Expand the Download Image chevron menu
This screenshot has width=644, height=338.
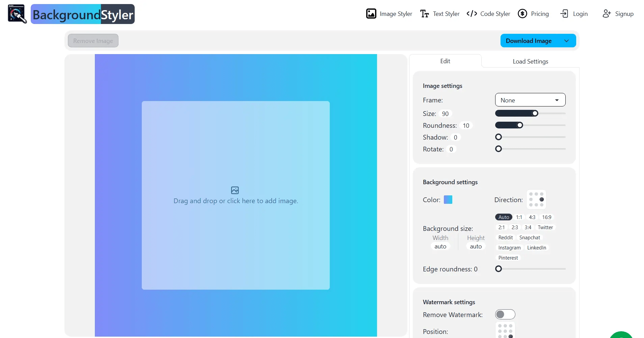(x=566, y=41)
